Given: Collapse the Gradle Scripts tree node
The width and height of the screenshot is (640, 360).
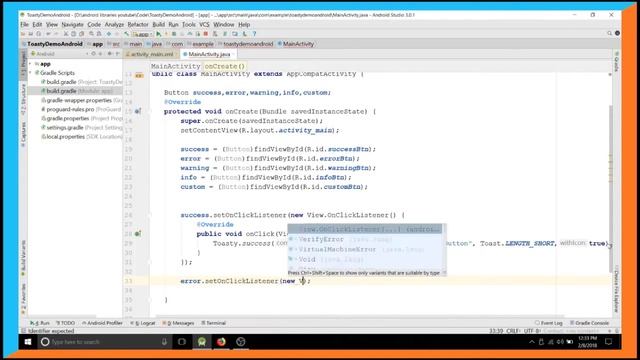Looking at the screenshot, I should point(31,73).
